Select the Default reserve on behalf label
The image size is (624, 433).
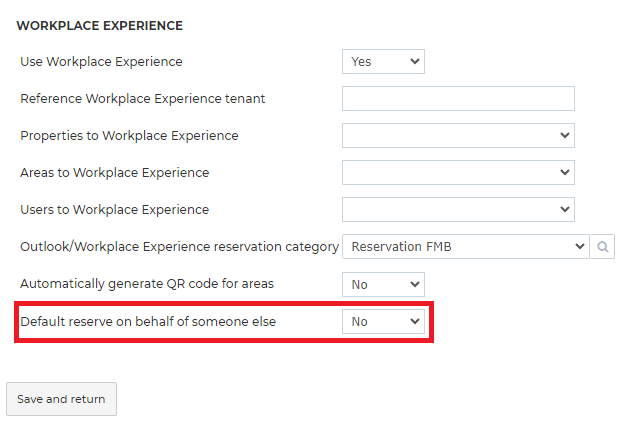(x=148, y=322)
